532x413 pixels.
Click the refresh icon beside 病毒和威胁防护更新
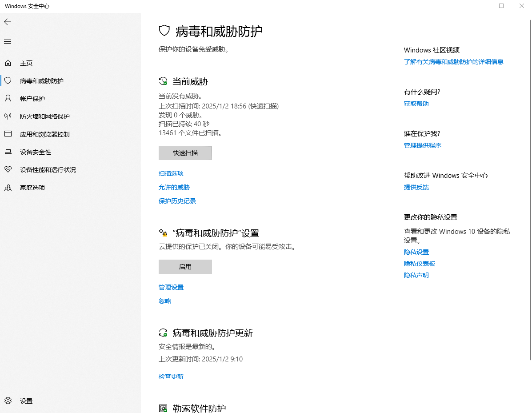(163, 333)
